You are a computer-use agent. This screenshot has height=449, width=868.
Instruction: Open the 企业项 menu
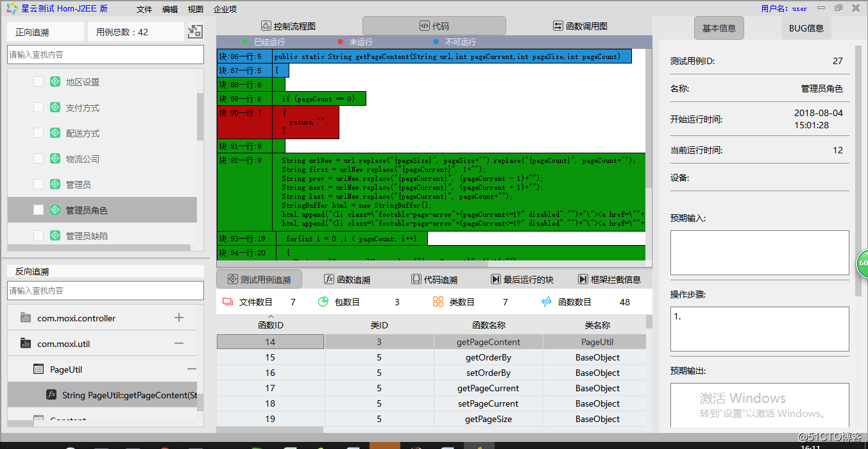pos(225,9)
